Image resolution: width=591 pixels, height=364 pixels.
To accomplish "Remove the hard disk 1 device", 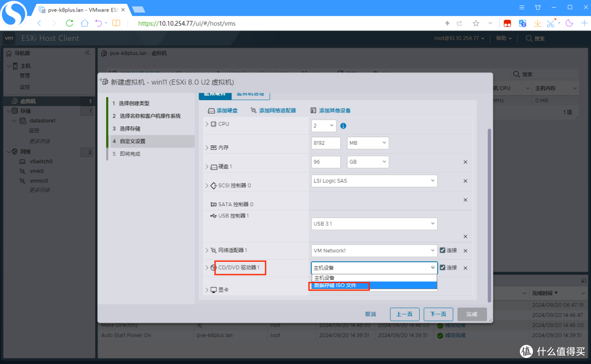I will pos(465,162).
